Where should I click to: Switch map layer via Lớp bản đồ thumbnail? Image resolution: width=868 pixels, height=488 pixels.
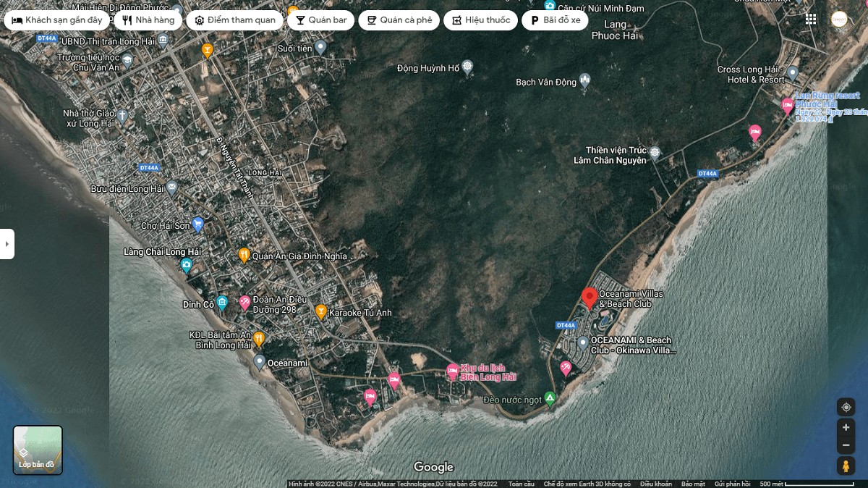(x=38, y=450)
